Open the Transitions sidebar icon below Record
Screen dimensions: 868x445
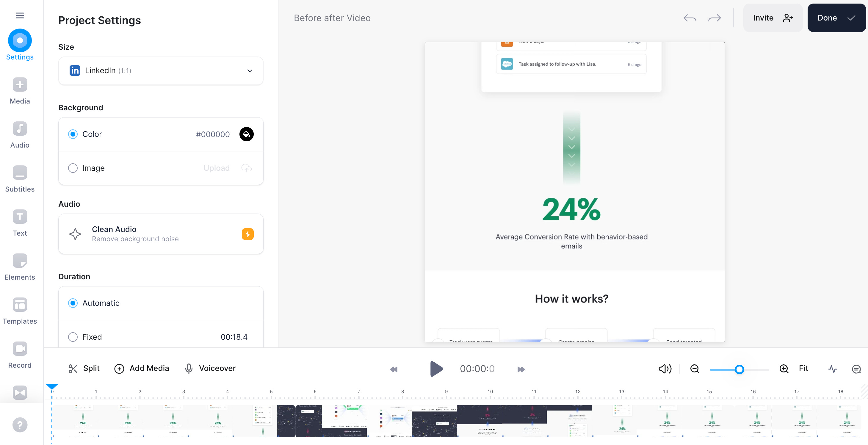20,392
